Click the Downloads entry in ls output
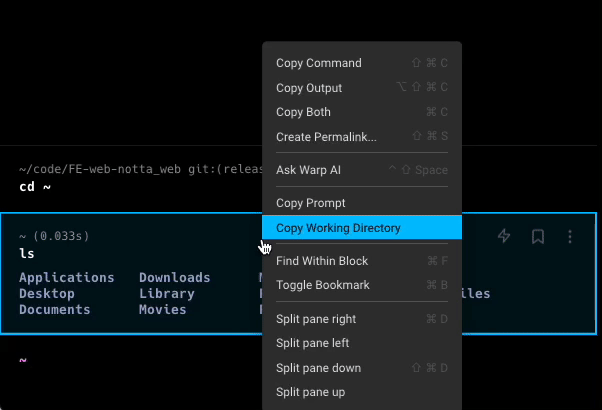The height and width of the screenshot is (410, 602). point(174,277)
